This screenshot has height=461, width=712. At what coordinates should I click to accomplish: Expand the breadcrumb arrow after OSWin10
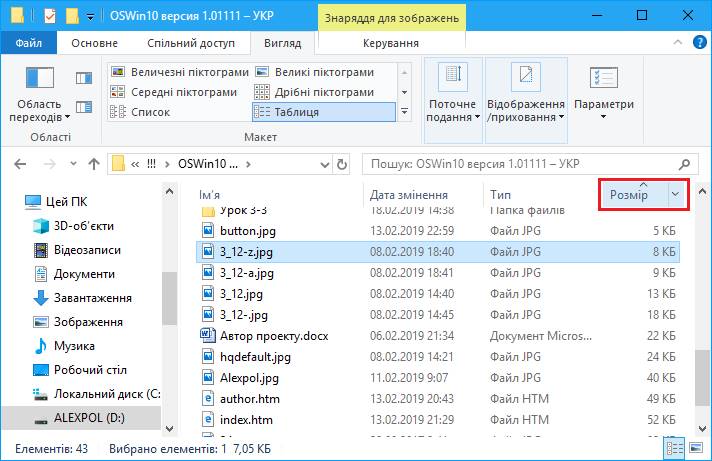[248, 164]
